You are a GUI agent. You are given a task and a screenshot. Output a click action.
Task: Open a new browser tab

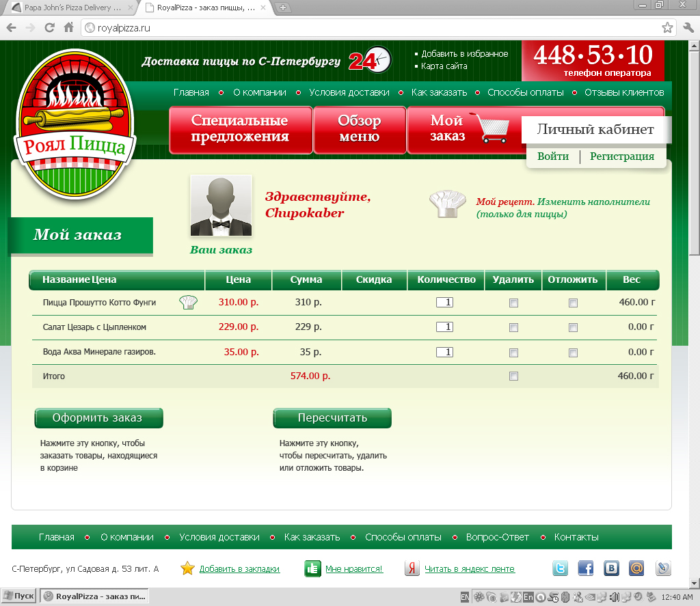[282, 8]
